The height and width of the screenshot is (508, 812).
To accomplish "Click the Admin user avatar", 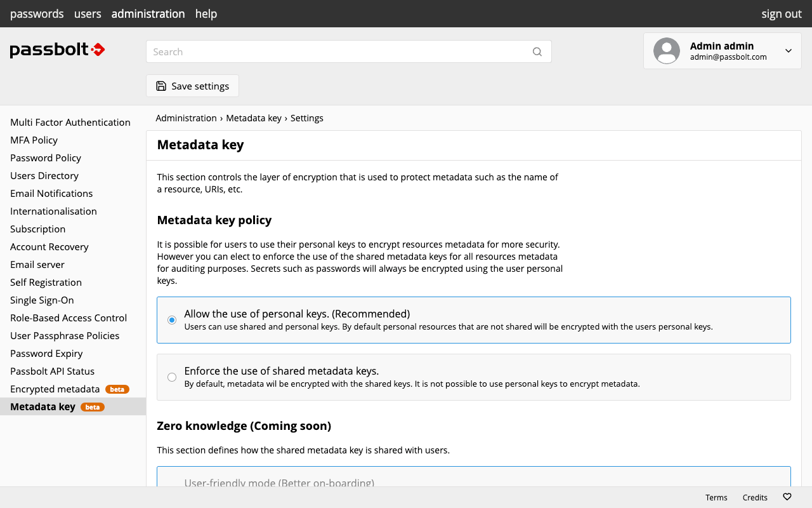I will point(667,51).
